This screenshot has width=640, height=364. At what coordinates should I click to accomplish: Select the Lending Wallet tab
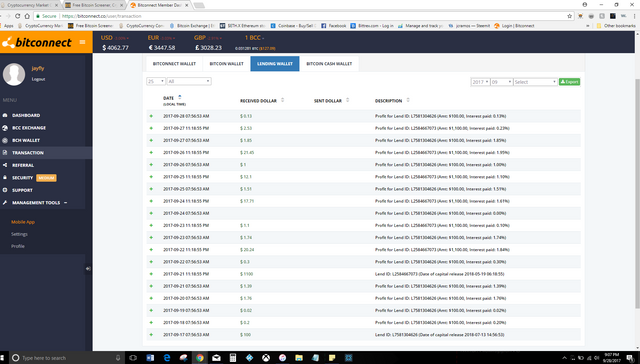point(275,64)
